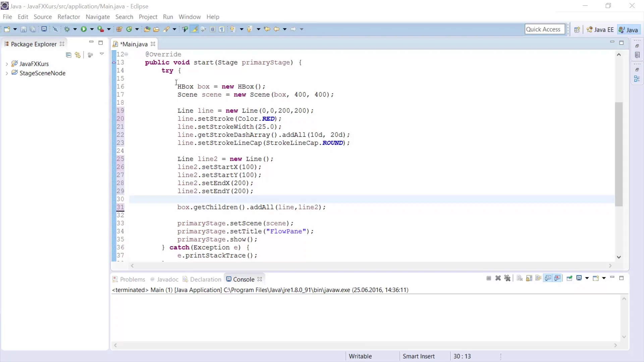This screenshot has width=644, height=362.
Task: Click Remove All Terminated Launches icon
Action: [x=507, y=278]
